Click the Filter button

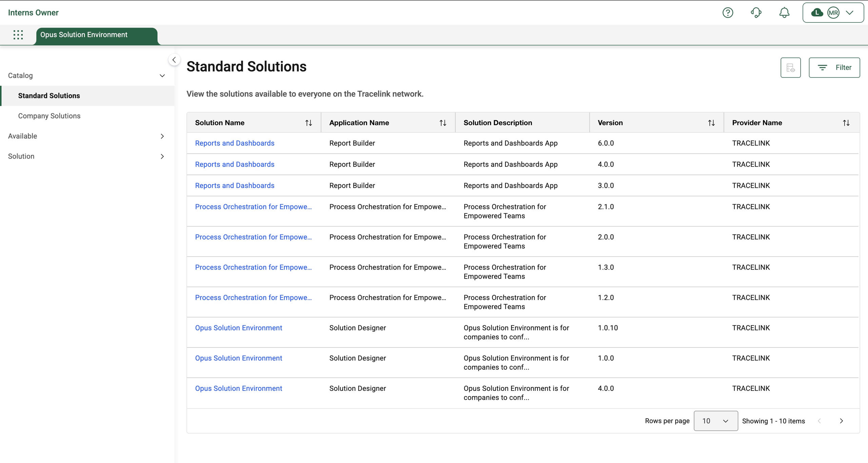(834, 67)
